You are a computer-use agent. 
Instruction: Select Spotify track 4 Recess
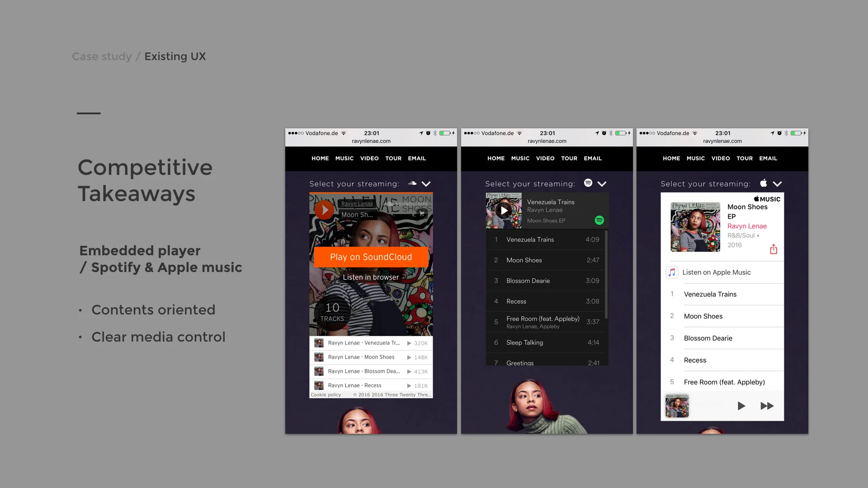tap(545, 301)
